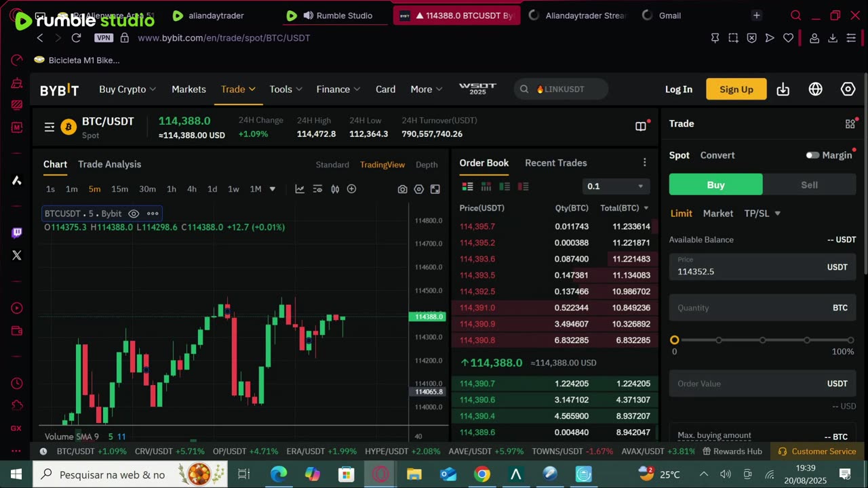868x488 pixels.
Task: Open the Rewards Hub link
Action: click(x=732, y=451)
